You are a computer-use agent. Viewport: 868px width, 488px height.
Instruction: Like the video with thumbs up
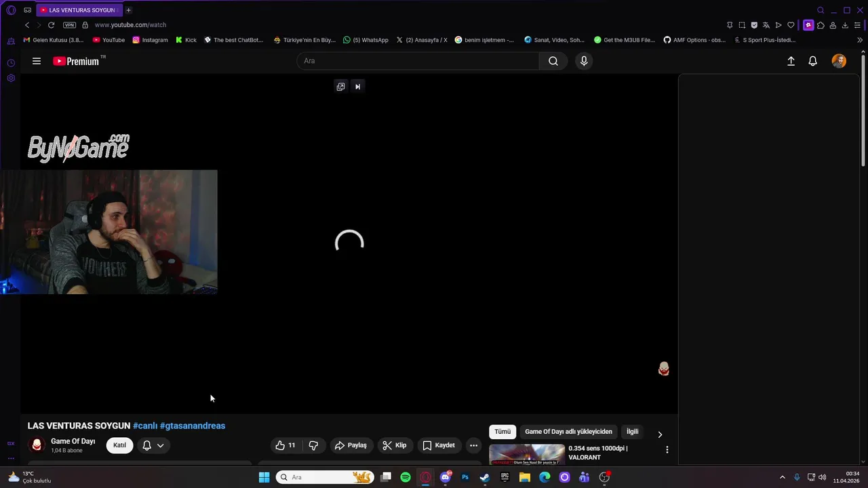(x=285, y=445)
